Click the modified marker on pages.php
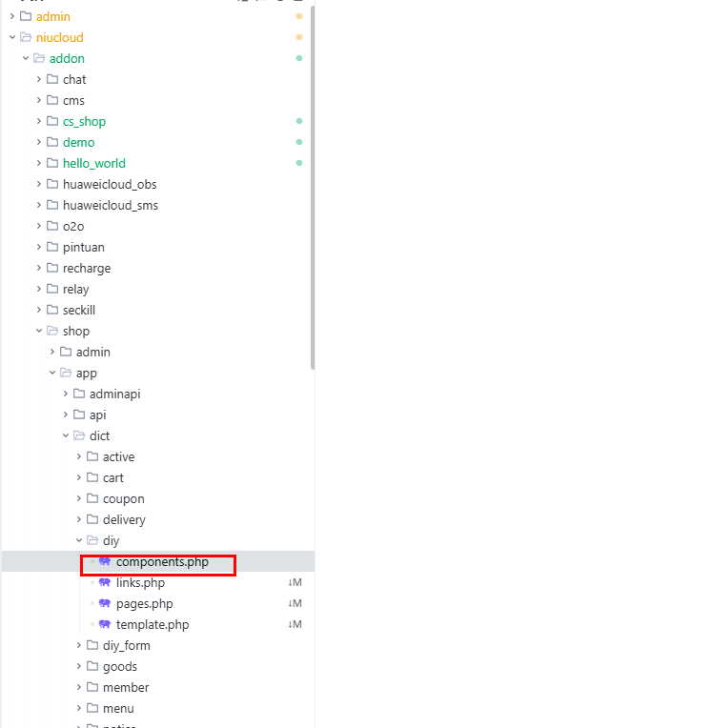Screen dimensions: 713x728 pos(295,604)
